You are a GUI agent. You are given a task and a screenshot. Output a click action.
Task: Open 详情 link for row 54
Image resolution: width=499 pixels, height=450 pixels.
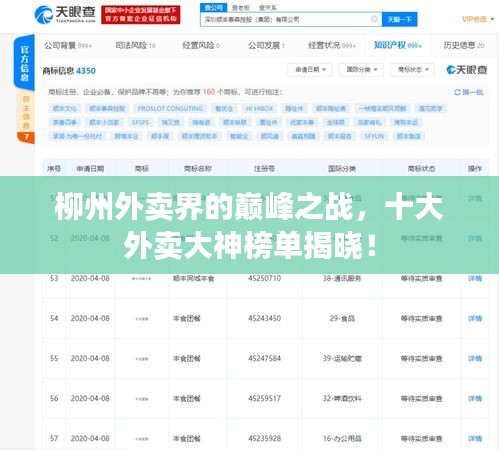click(x=475, y=319)
